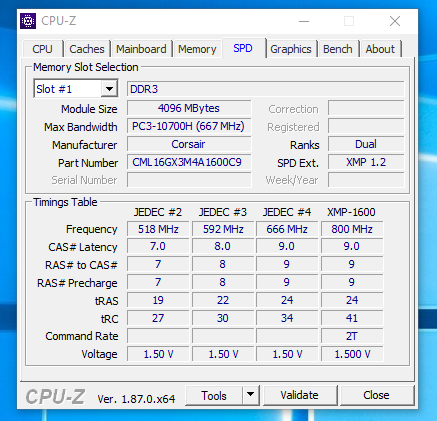Click the Registered empty field

click(366, 126)
